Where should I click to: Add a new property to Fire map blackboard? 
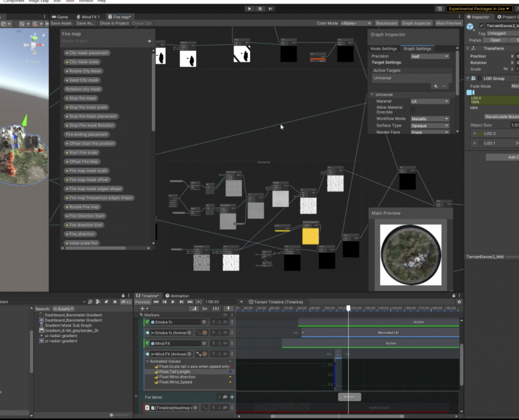[x=149, y=41]
